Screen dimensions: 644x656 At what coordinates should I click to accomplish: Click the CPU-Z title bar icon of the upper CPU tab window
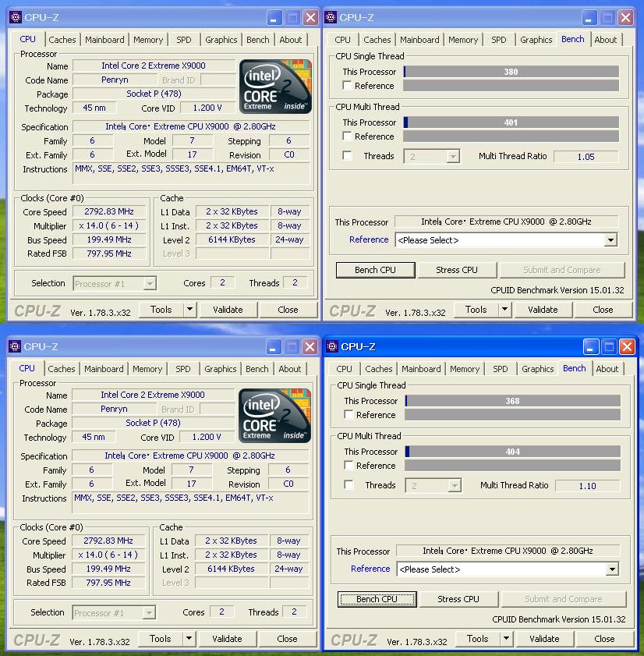pyautogui.click(x=15, y=17)
